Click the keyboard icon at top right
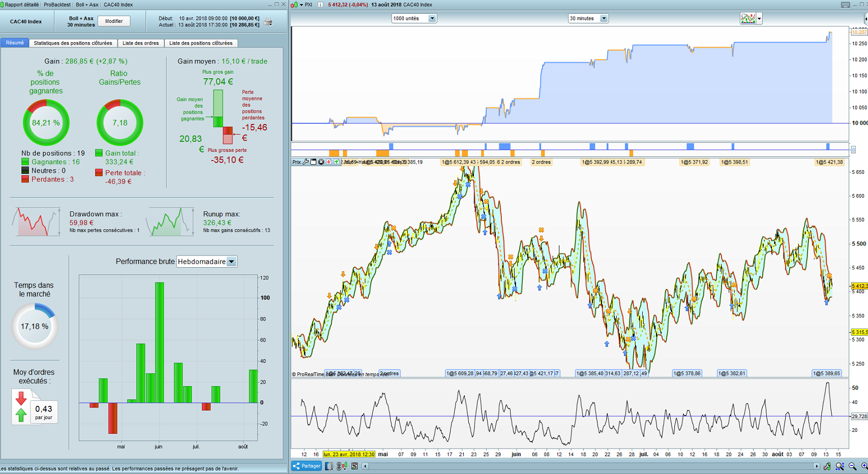The image size is (868, 474). click(x=845, y=5)
